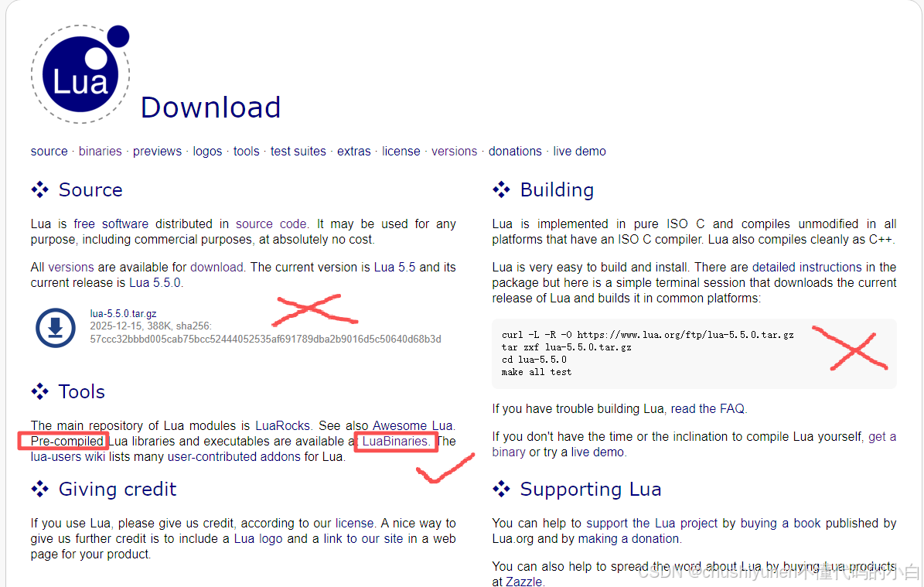The height and width of the screenshot is (587, 924).
Task: Open the test suites navigation link
Action: tap(298, 152)
